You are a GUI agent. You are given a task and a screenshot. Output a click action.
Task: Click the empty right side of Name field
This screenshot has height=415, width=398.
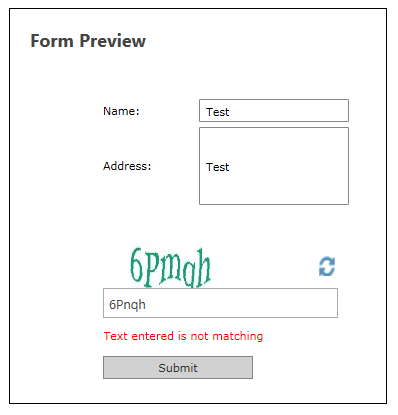(289, 111)
